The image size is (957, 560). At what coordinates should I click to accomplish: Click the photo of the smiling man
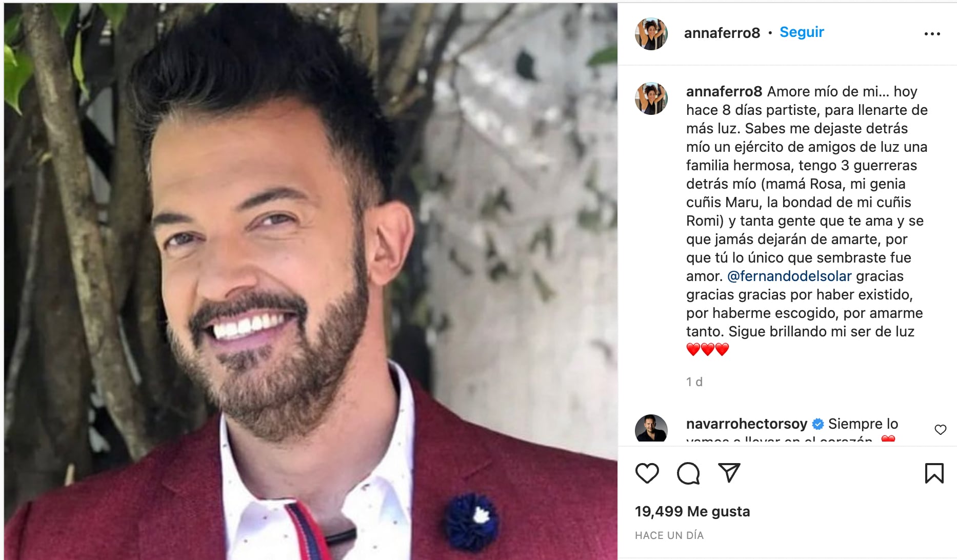click(311, 281)
